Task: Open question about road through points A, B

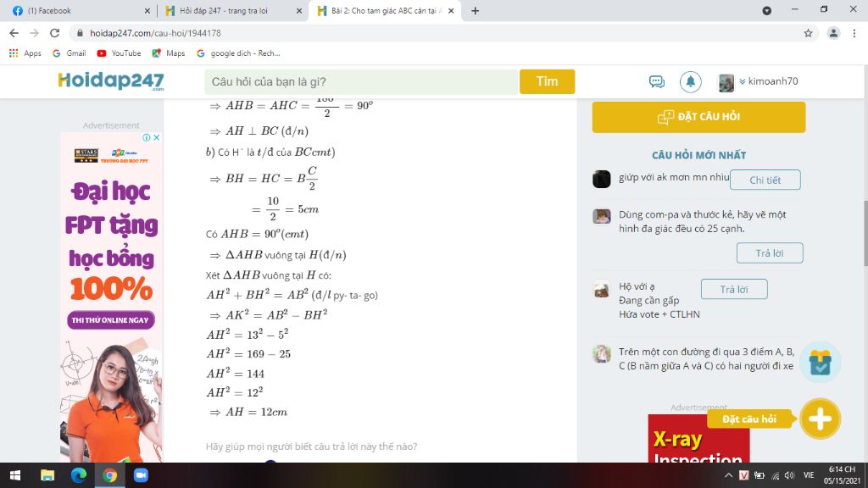Action: pos(707,358)
